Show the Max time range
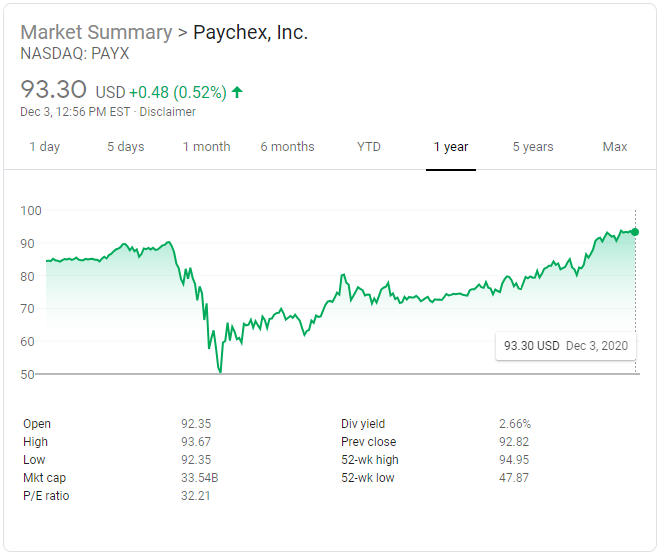The width and height of the screenshot is (663, 557). [x=615, y=147]
